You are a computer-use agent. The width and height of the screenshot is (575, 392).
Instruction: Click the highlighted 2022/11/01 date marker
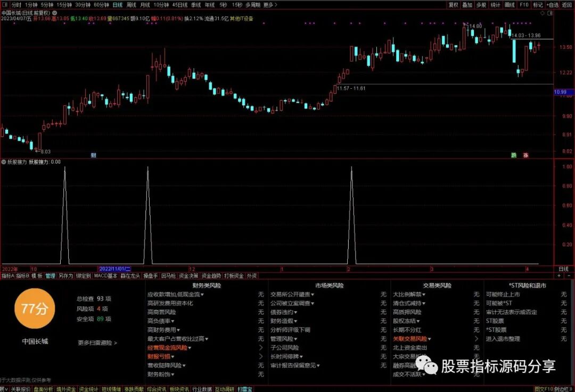tap(115, 269)
